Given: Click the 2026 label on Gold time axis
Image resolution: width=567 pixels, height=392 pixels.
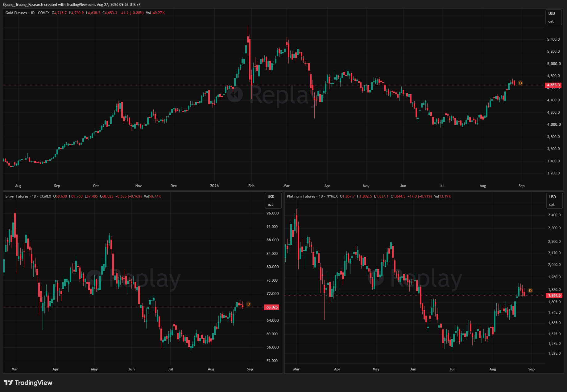Looking at the screenshot, I should (x=214, y=186).
